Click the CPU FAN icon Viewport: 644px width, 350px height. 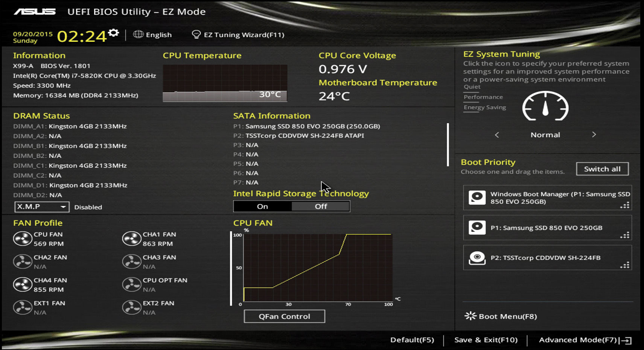pos(23,239)
